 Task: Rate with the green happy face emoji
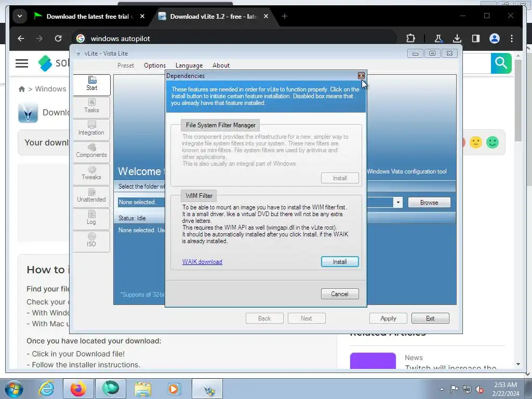pyautogui.click(x=493, y=142)
